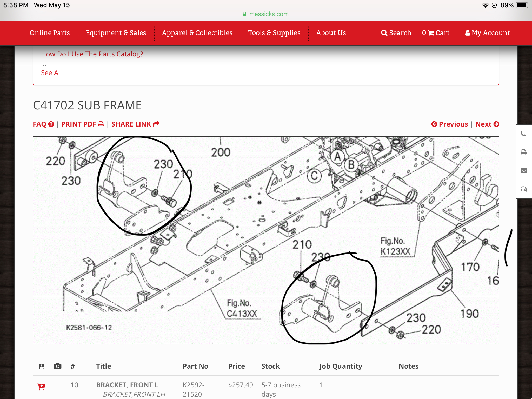Open My Account
532x399 pixels.
pyautogui.click(x=488, y=33)
